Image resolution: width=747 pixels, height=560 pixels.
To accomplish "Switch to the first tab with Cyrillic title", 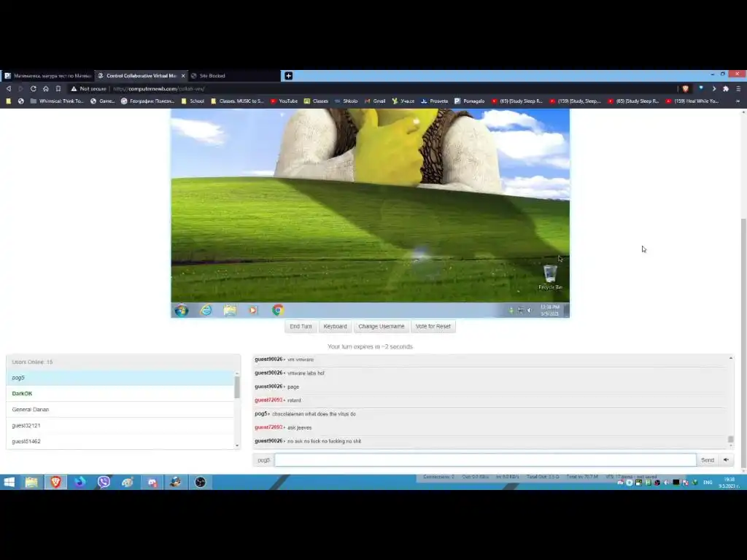I will point(47,76).
